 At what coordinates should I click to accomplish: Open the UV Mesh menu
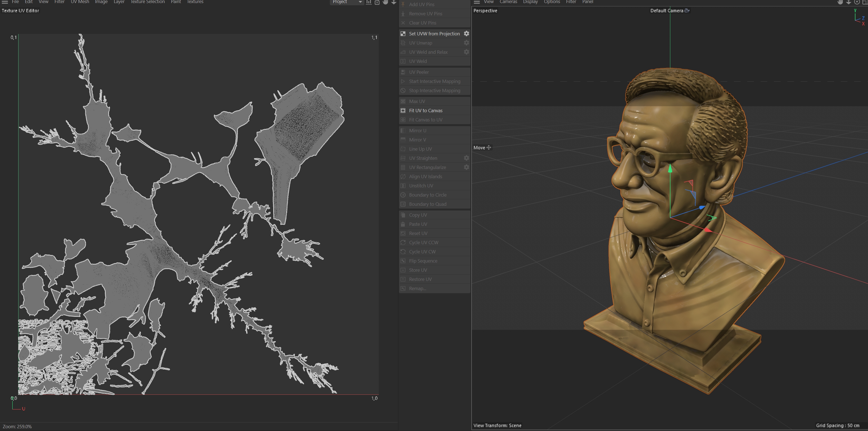click(80, 2)
